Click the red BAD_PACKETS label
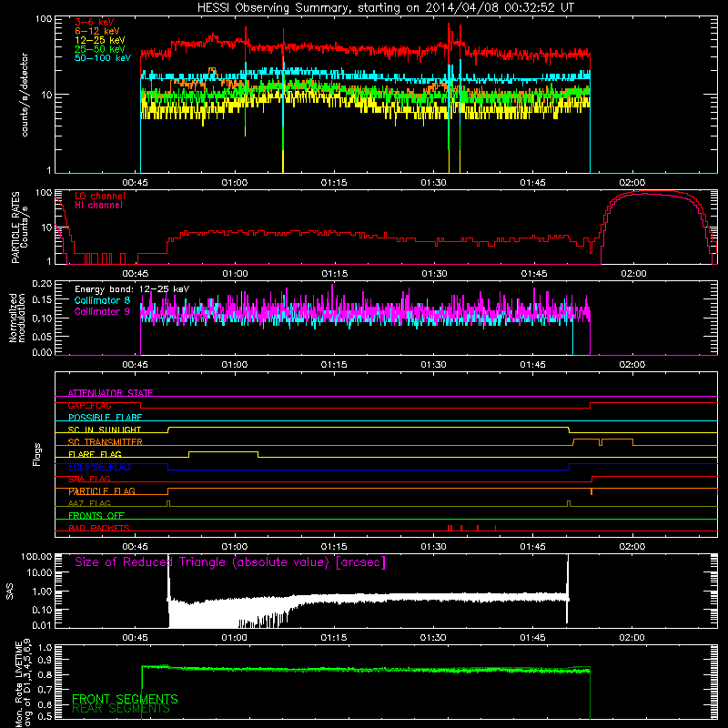Screen dimensions: 728x728 pyautogui.click(x=99, y=528)
